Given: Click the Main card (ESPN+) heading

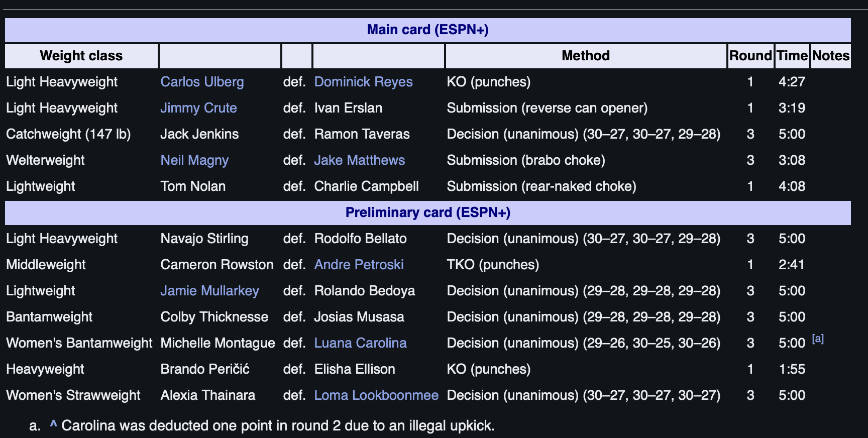Looking at the screenshot, I should tap(428, 30).
